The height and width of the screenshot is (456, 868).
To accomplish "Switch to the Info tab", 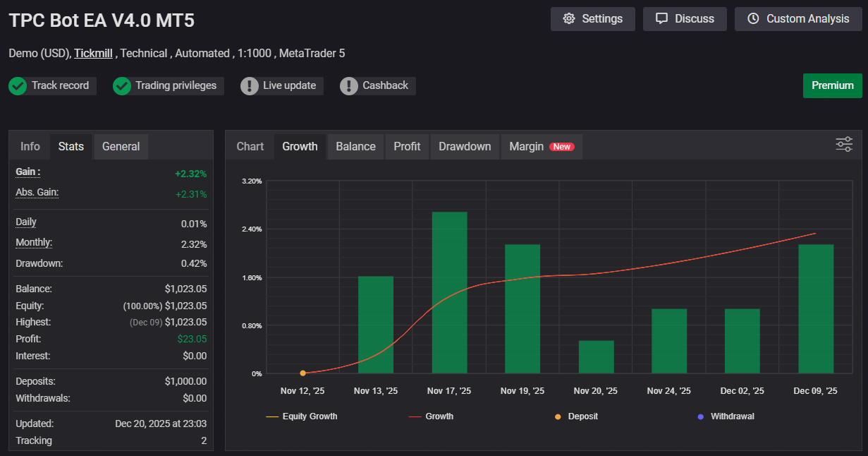I will (30, 147).
